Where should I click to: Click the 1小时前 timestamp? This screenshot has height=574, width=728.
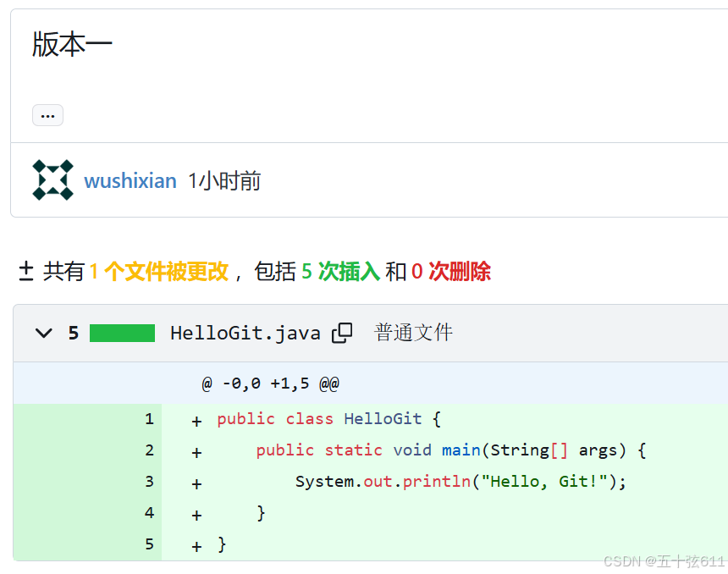click(223, 179)
